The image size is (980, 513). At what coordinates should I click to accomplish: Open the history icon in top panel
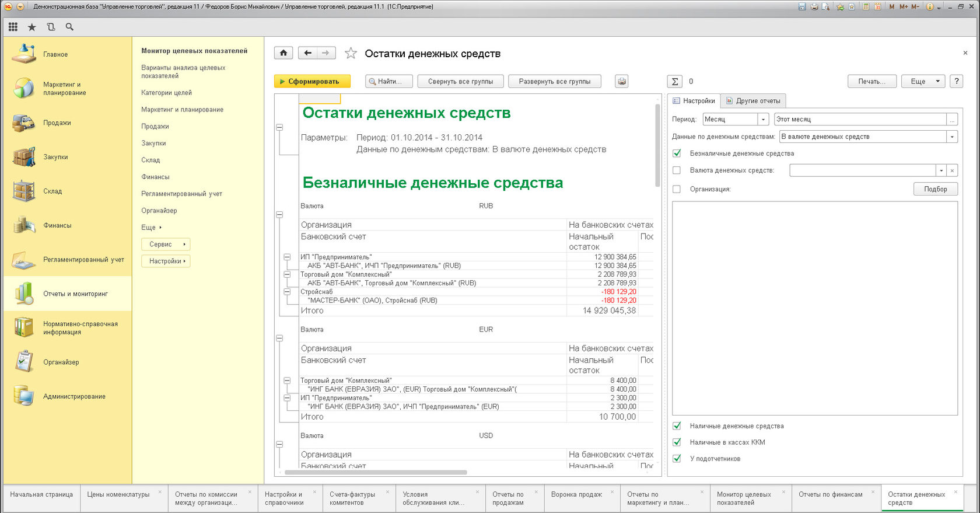coord(51,27)
